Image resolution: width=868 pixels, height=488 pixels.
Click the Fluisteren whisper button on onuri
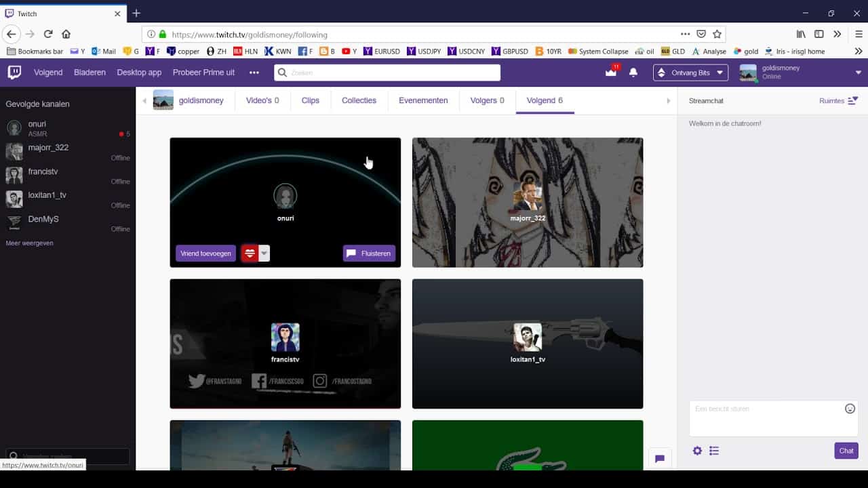coord(369,253)
